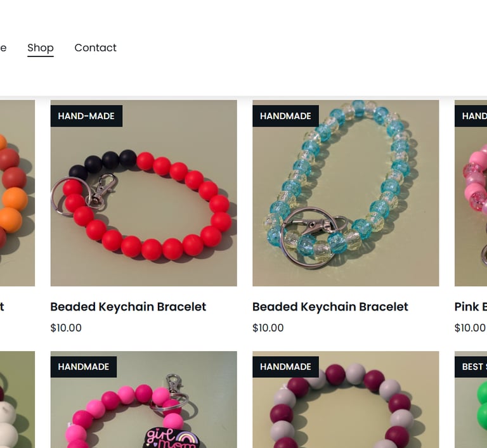Go to the Contact page
This screenshot has width=487, height=448.
[95, 48]
